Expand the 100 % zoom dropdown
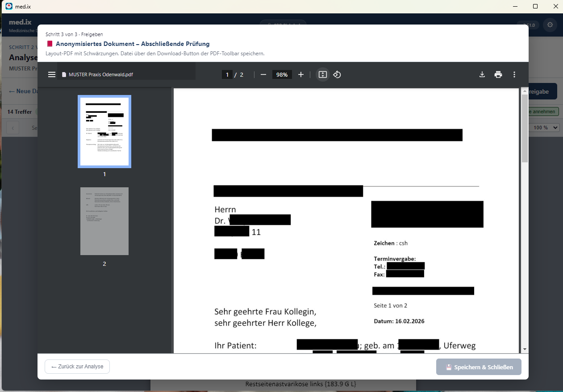The width and height of the screenshot is (563, 392). pyautogui.click(x=546, y=128)
